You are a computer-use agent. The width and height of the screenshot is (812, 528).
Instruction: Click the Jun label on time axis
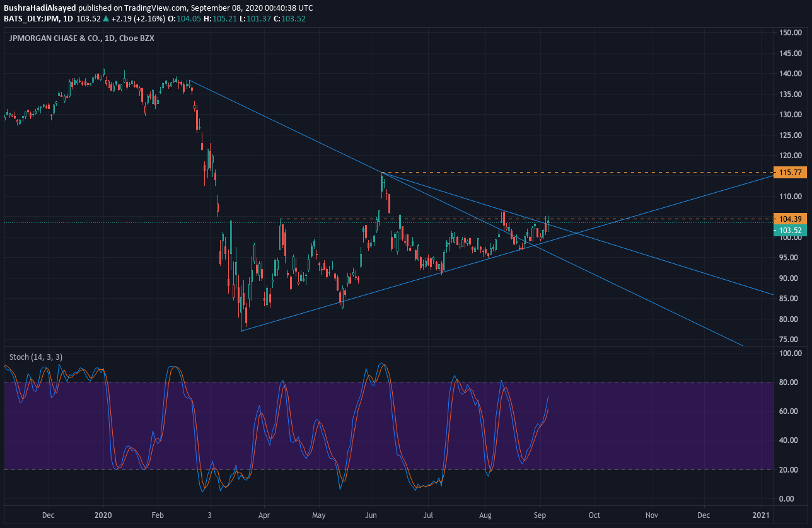point(371,515)
